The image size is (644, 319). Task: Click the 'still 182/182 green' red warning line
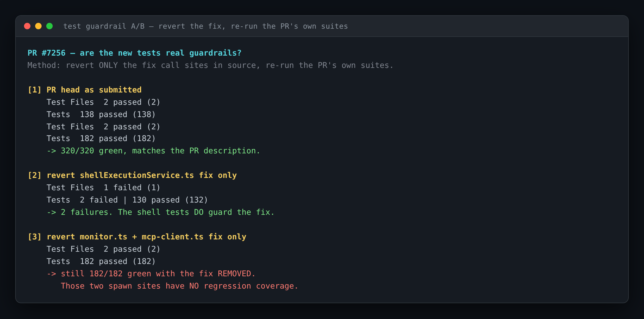click(x=151, y=274)
